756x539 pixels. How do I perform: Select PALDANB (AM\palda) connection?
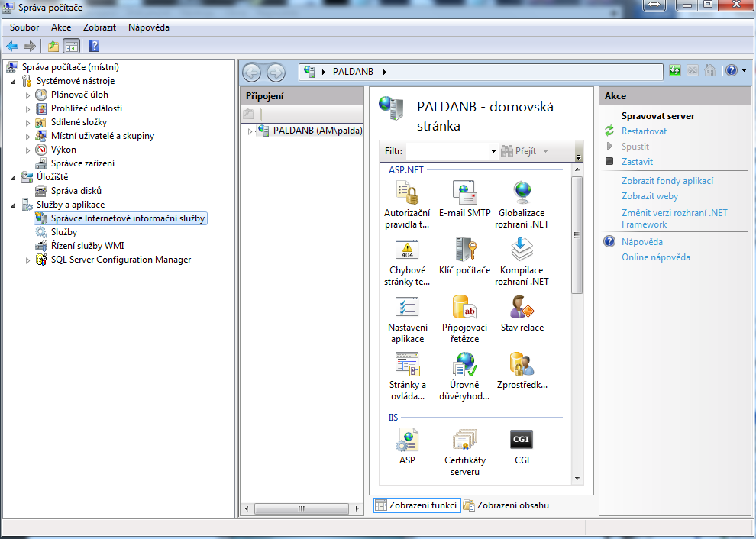coord(317,131)
